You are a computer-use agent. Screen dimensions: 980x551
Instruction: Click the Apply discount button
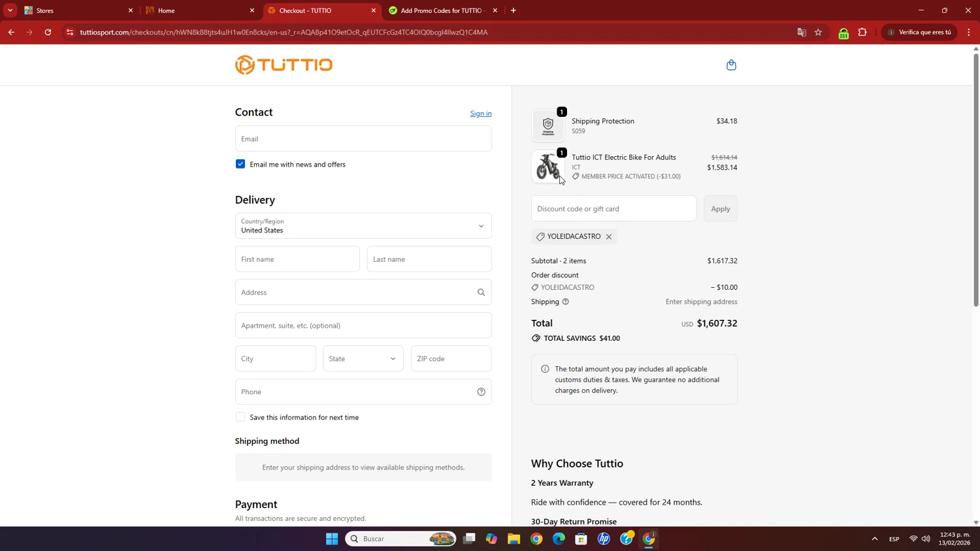click(721, 209)
